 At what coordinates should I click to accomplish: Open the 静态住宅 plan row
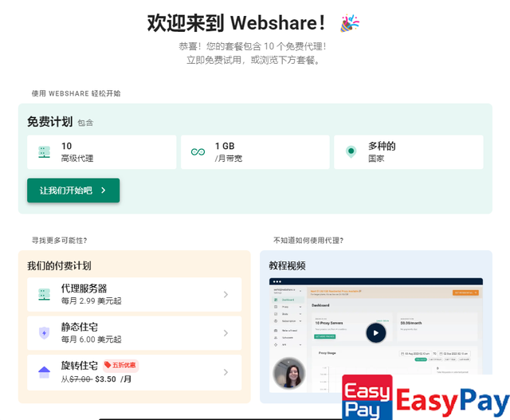135,333
